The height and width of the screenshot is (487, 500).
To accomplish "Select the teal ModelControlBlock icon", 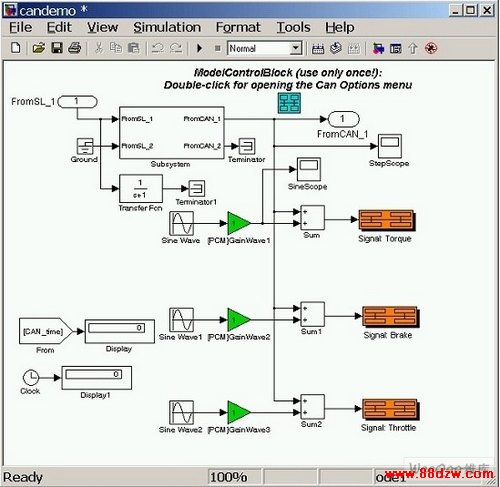I will [x=289, y=103].
